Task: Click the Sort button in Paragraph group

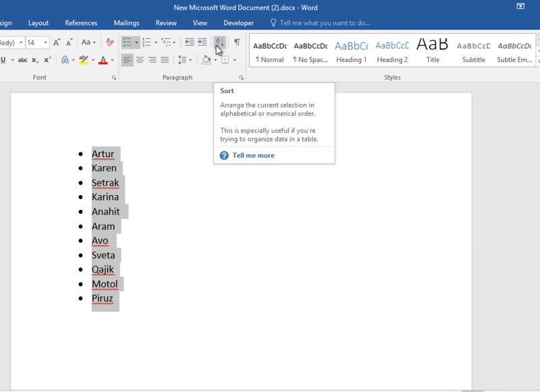Action: click(x=219, y=43)
